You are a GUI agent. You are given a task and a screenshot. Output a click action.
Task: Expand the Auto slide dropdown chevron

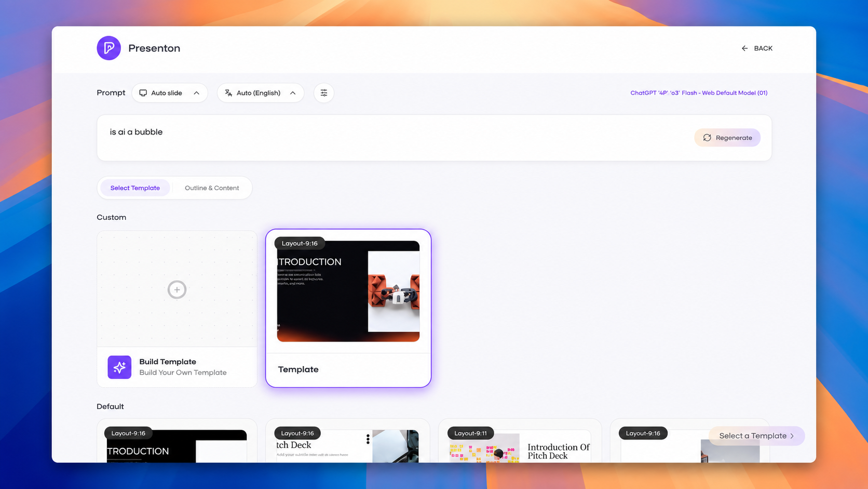click(196, 93)
